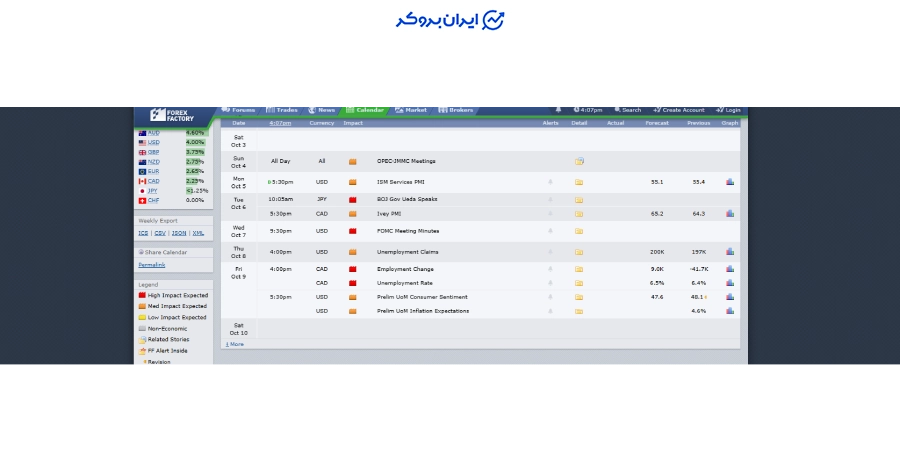The image size is (900, 471).
Task: Show graph for Prelim UoM Inflation Expectations
Action: click(x=730, y=311)
